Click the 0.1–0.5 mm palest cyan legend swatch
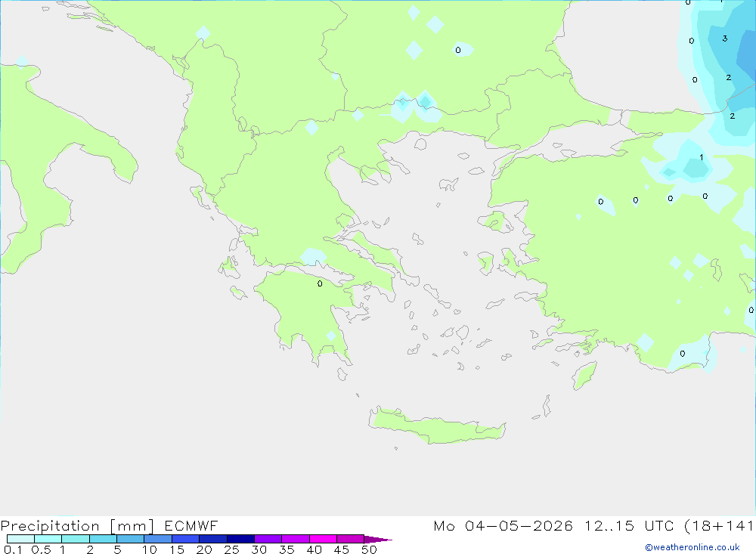The width and height of the screenshot is (756, 554). (x=20, y=539)
